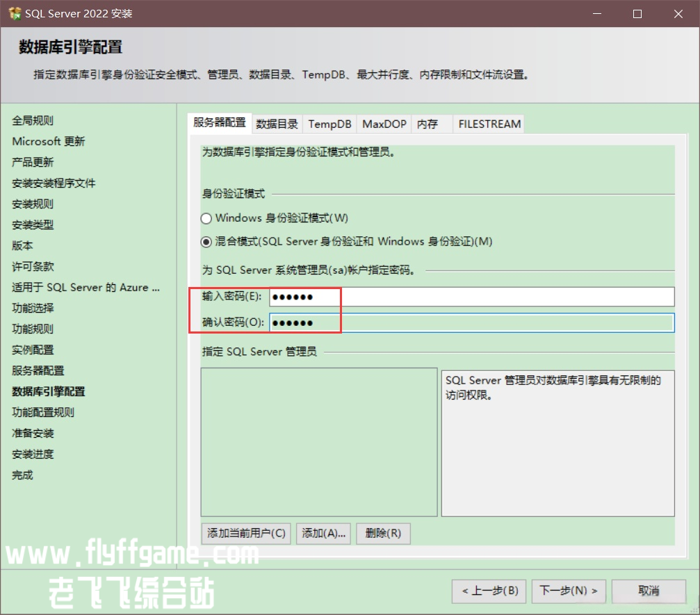
Task: Proceed with 下一步(N) button
Action: coord(569,591)
